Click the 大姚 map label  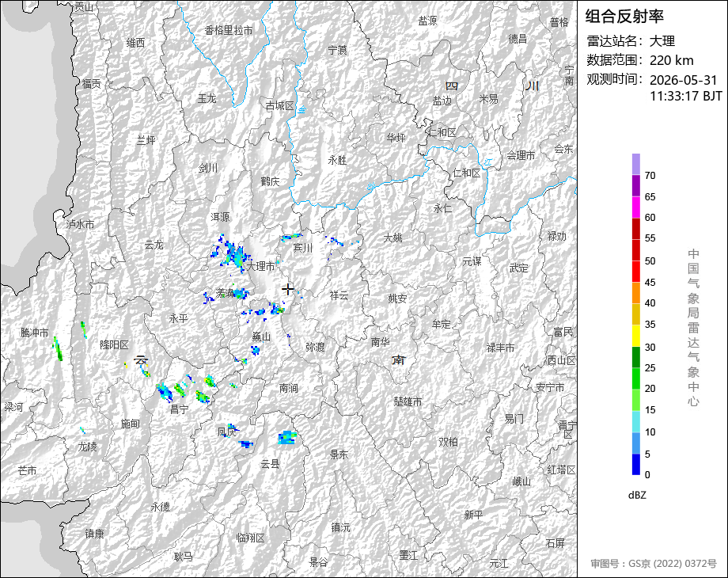coord(393,238)
